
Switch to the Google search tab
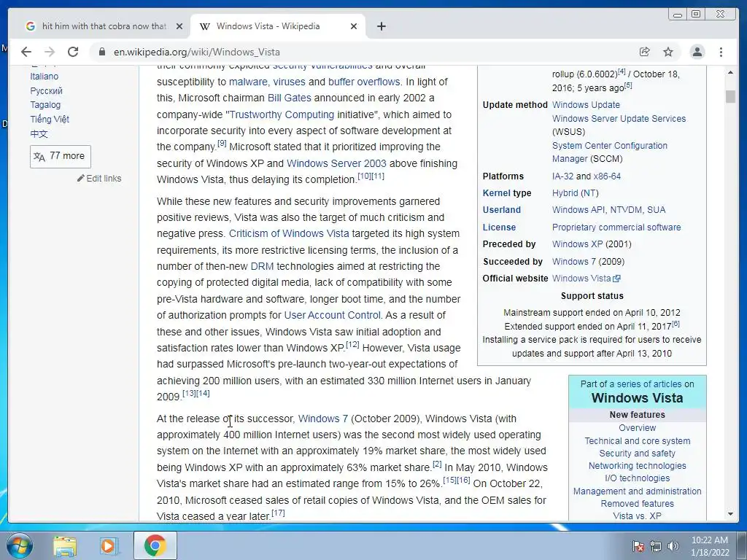(x=104, y=26)
